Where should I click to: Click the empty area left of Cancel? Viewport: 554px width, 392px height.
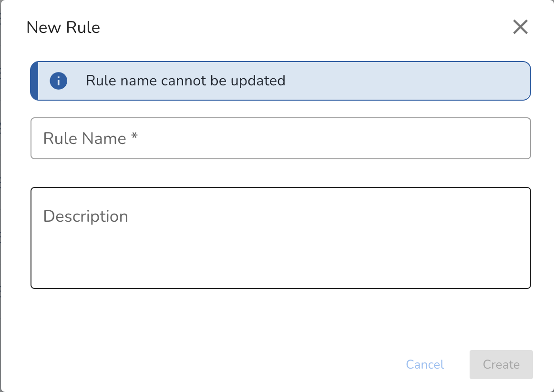point(212,364)
